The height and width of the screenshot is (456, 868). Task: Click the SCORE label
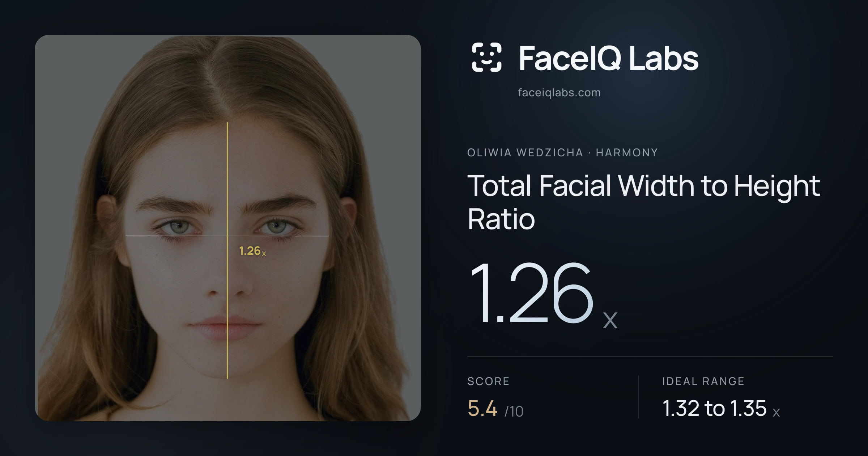(x=488, y=381)
